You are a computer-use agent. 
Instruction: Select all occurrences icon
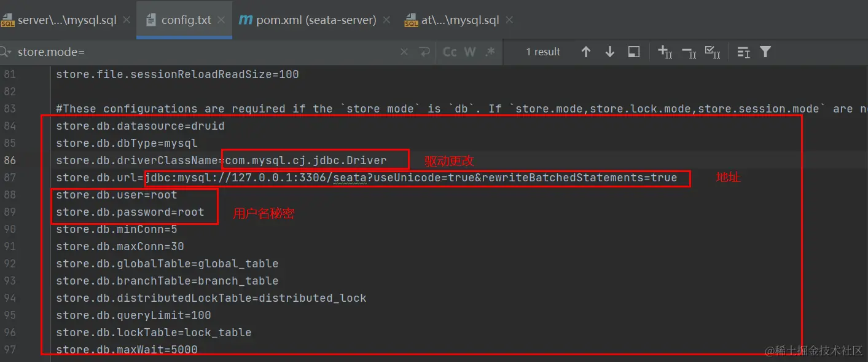point(713,52)
